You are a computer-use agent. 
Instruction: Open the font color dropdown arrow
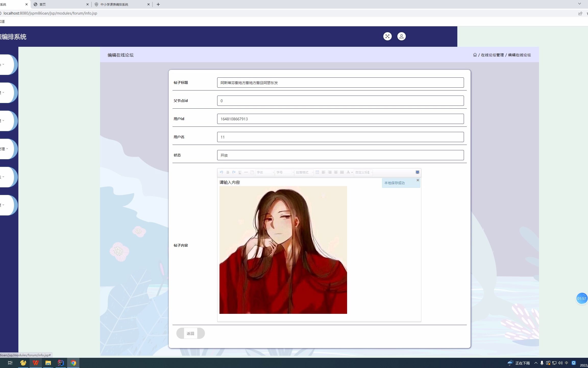point(352,172)
